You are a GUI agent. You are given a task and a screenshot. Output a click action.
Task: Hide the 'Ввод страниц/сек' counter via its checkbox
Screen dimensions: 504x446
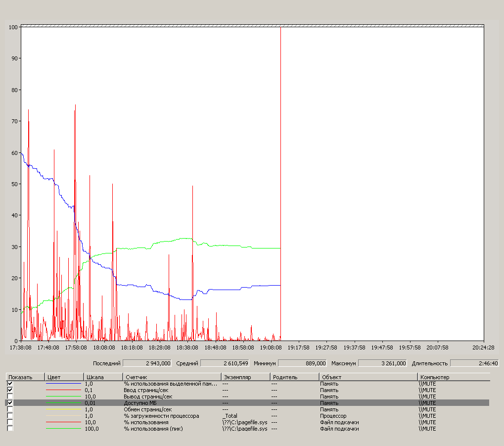(x=10, y=390)
